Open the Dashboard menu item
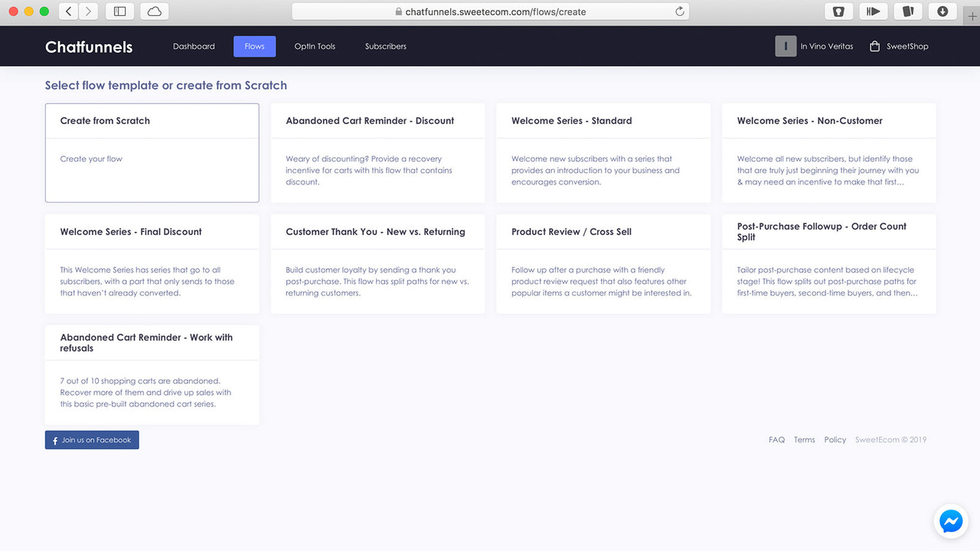The height and width of the screenshot is (551, 980). (x=194, y=46)
